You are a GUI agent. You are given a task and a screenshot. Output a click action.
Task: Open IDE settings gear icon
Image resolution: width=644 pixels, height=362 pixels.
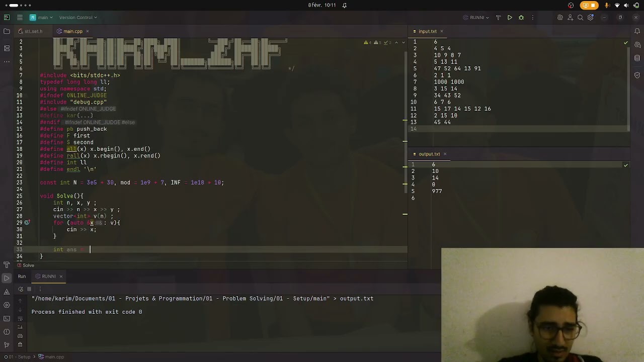(x=591, y=18)
